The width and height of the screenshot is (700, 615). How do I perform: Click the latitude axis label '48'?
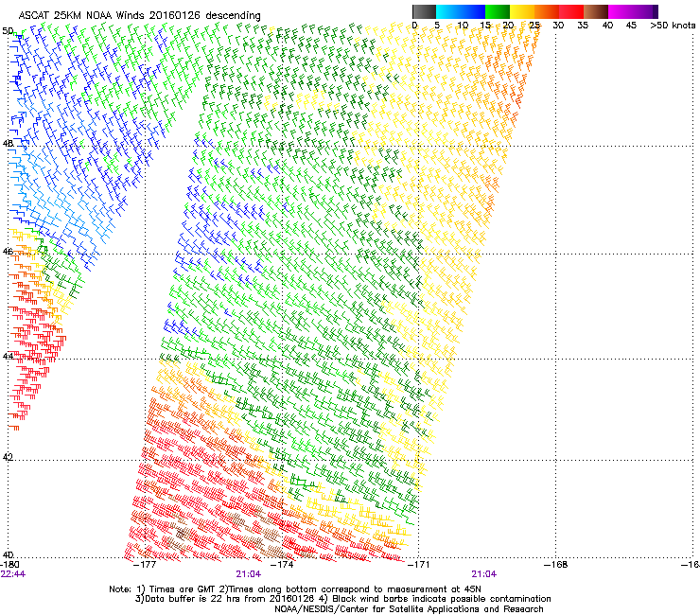(8, 144)
